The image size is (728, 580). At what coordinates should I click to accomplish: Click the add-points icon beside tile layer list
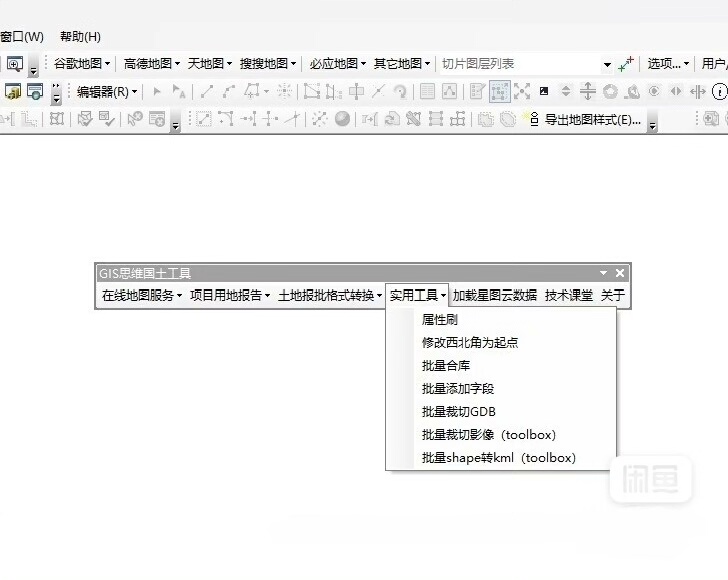626,64
